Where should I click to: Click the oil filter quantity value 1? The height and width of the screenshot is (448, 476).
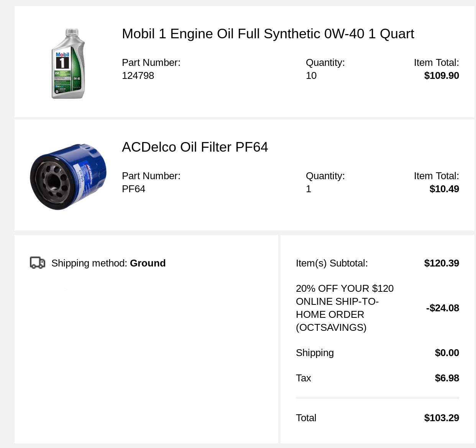[x=309, y=189]
